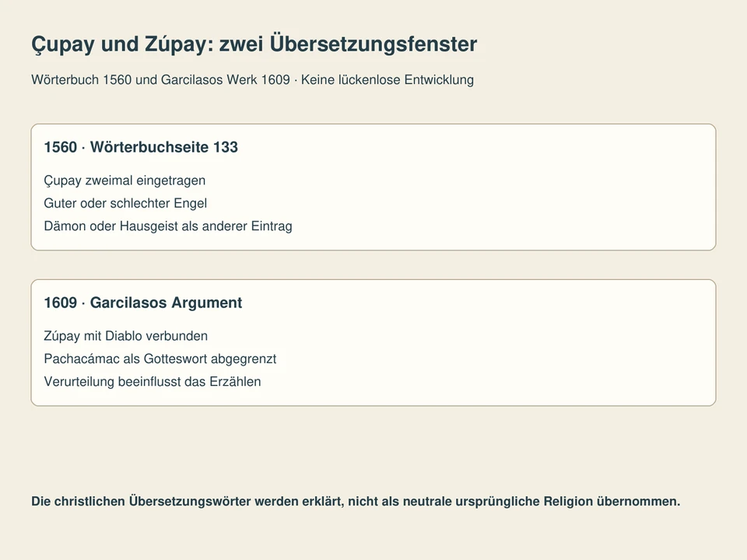
Task: Click 'Pachacámac als Gotteswort abgegrenzt'
Action: coord(160,359)
